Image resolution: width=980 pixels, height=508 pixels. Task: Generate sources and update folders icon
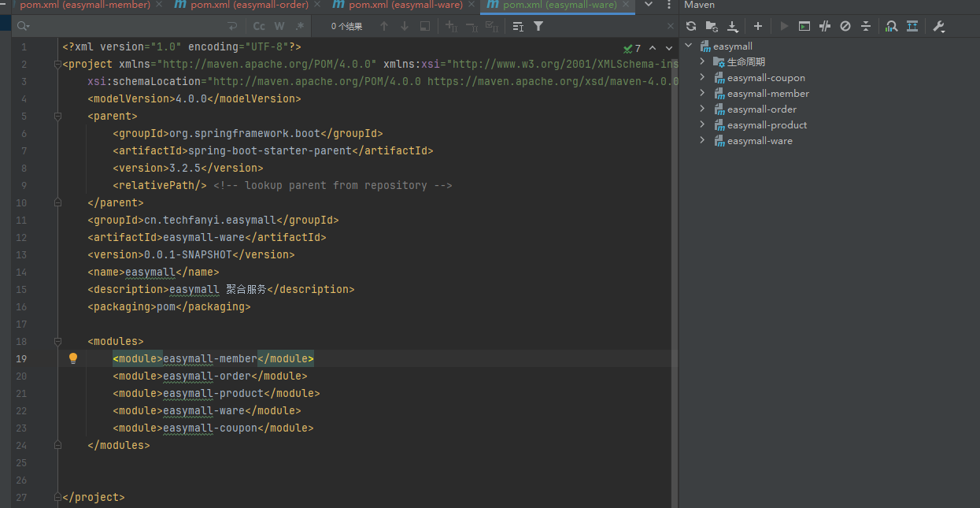[712, 26]
